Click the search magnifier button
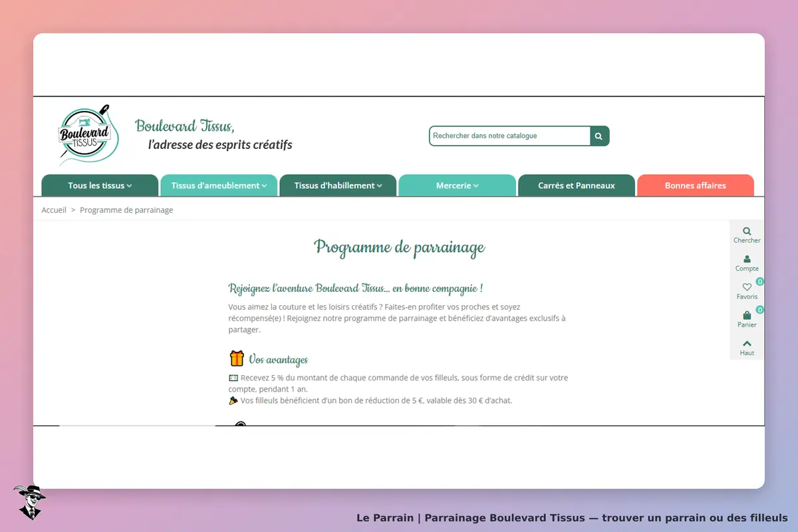 (x=598, y=136)
